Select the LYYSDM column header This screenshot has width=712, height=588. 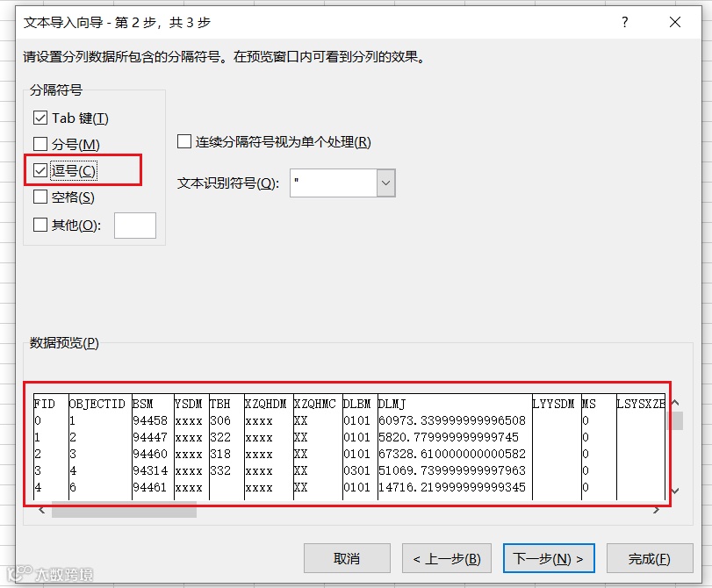click(x=553, y=404)
